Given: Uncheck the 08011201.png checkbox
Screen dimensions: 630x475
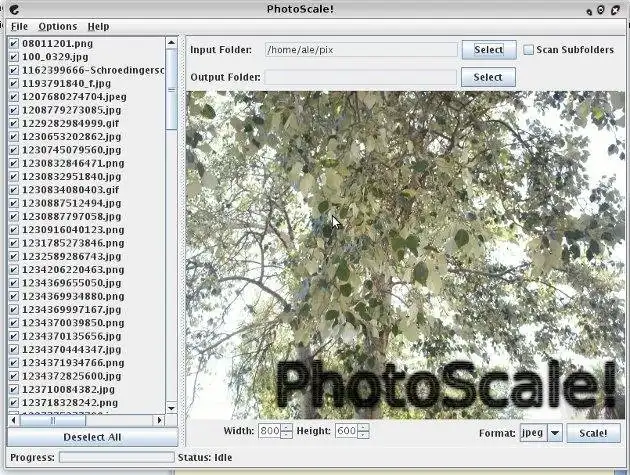Looking at the screenshot, I should point(14,43).
